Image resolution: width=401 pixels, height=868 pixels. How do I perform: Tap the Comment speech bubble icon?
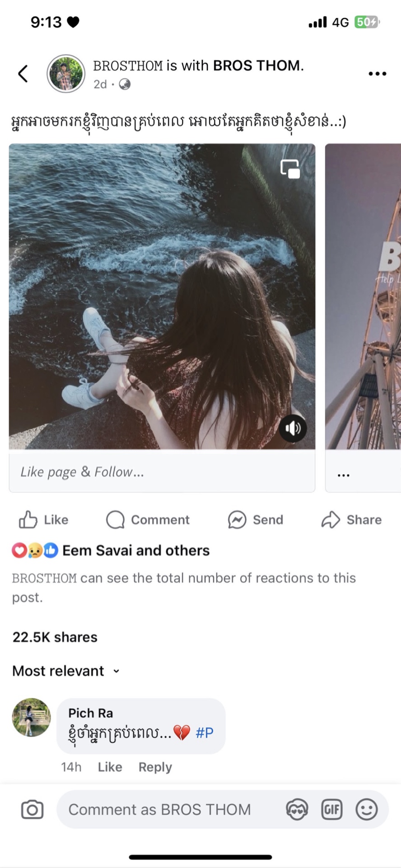coord(116,520)
